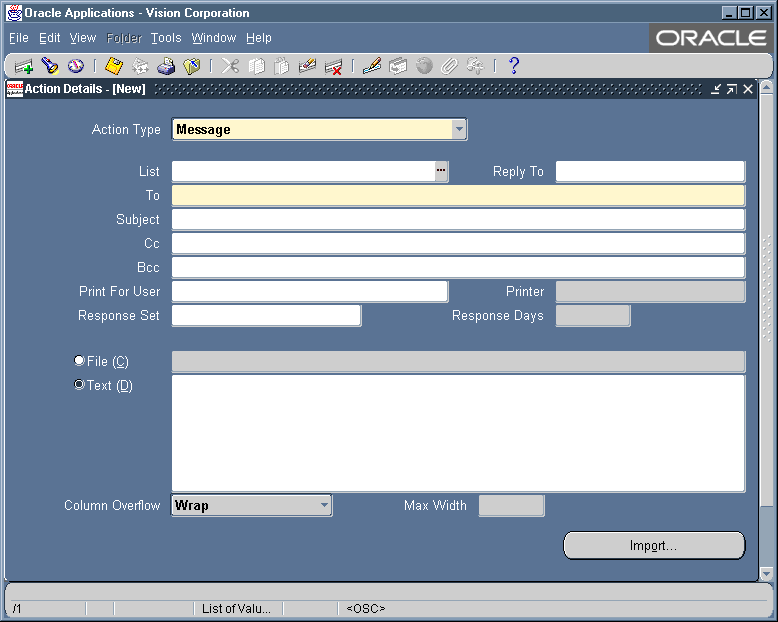Click the Find flashlight toolbar icon
The image size is (778, 622).
tap(50, 66)
